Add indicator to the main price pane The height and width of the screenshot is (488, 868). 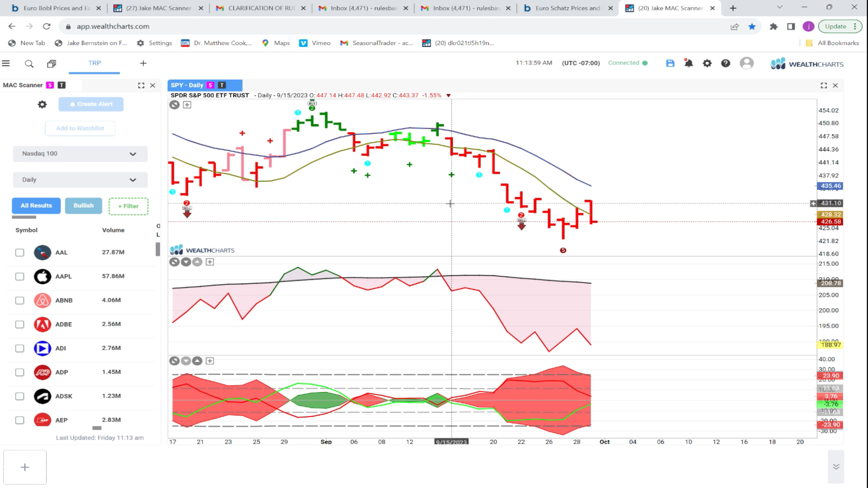click(x=187, y=105)
